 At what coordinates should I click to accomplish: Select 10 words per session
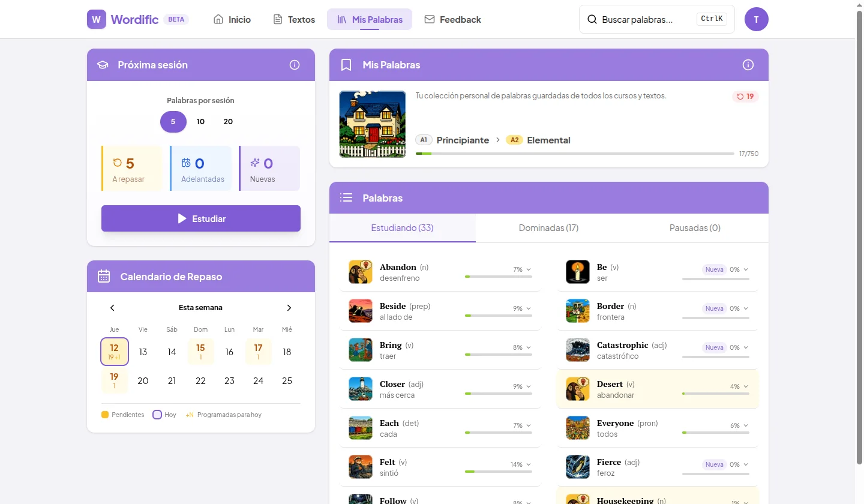[x=200, y=122]
